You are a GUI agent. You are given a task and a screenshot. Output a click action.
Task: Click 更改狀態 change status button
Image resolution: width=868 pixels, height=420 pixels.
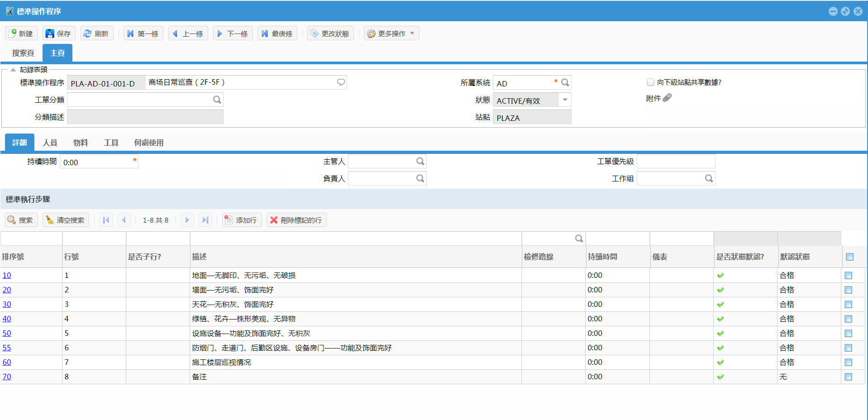tap(330, 33)
